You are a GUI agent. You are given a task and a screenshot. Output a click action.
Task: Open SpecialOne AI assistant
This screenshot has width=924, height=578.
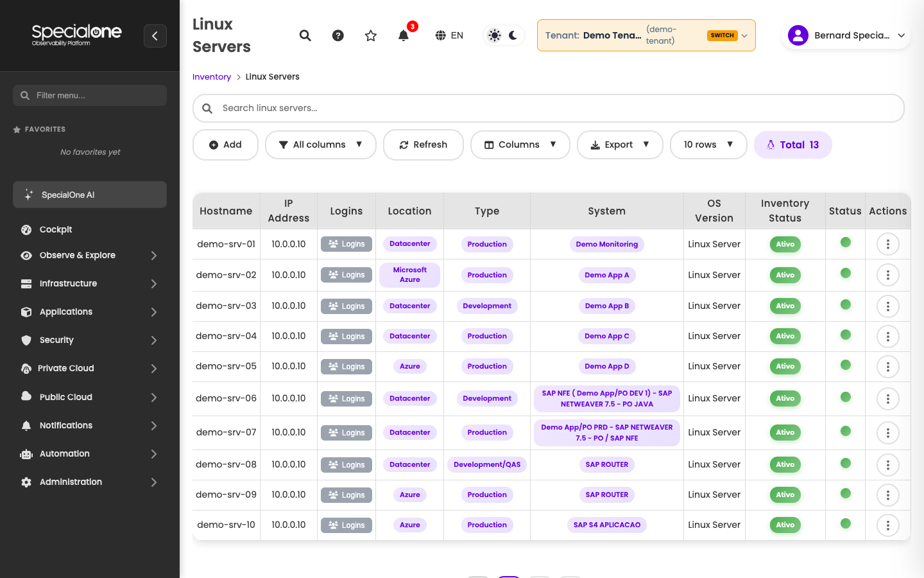tap(90, 195)
